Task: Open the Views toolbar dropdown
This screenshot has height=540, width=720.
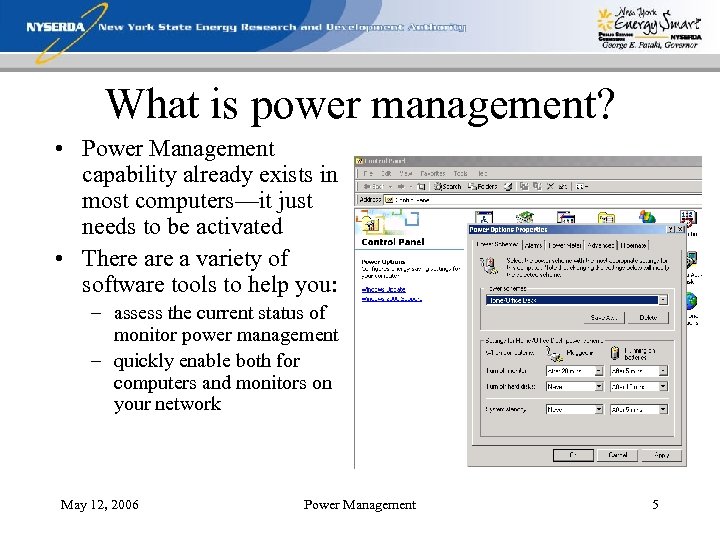Action: pos(582,186)
